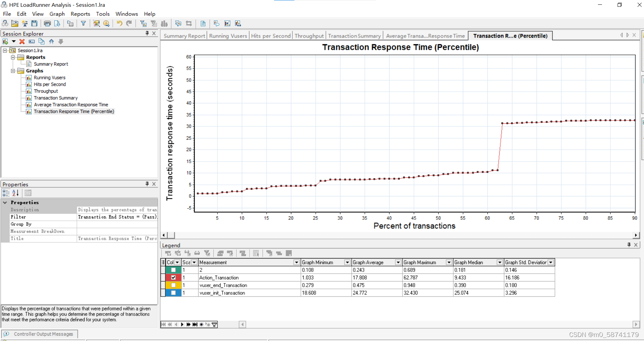Click the set filter/group by icon
Image resolution: width=644 pixels, height=341 pixels.
[x=143, y=23]
